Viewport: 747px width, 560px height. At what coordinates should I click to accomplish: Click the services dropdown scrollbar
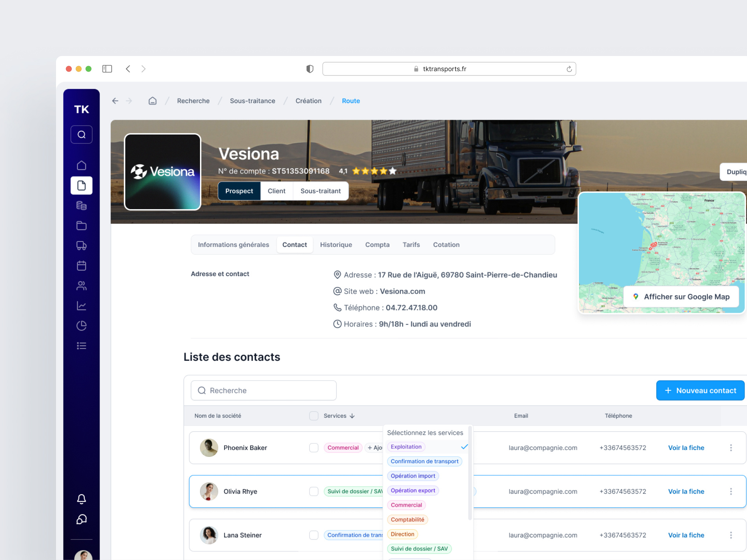click(470, 473)
